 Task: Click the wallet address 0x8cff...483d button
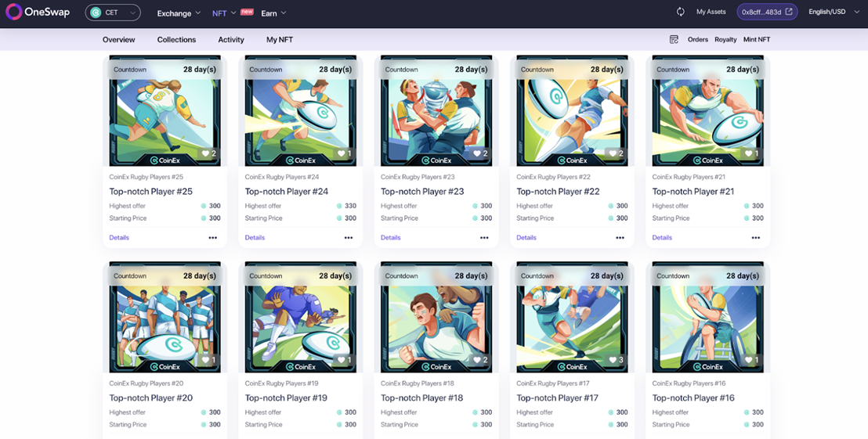click(x=767, y=12)
